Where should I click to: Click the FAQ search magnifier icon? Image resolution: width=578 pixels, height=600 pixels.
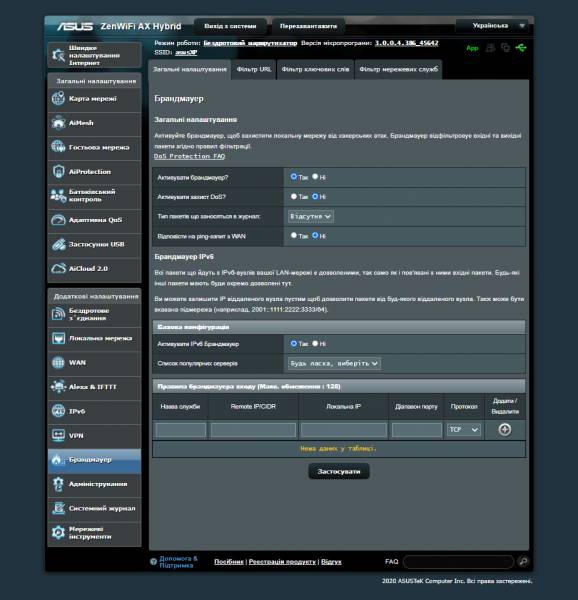[523, 561]
